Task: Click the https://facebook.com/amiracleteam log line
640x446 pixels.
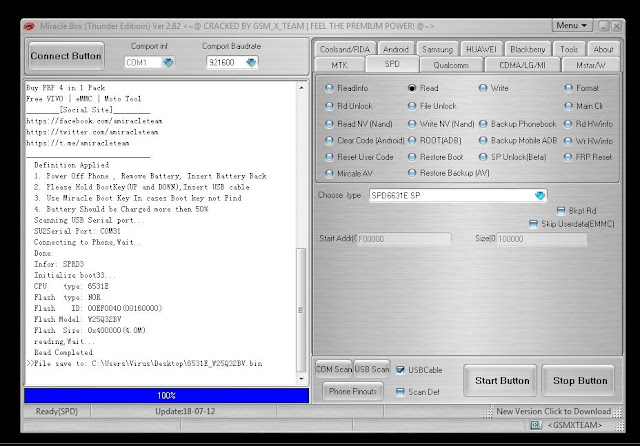Action: coord(94,121)
